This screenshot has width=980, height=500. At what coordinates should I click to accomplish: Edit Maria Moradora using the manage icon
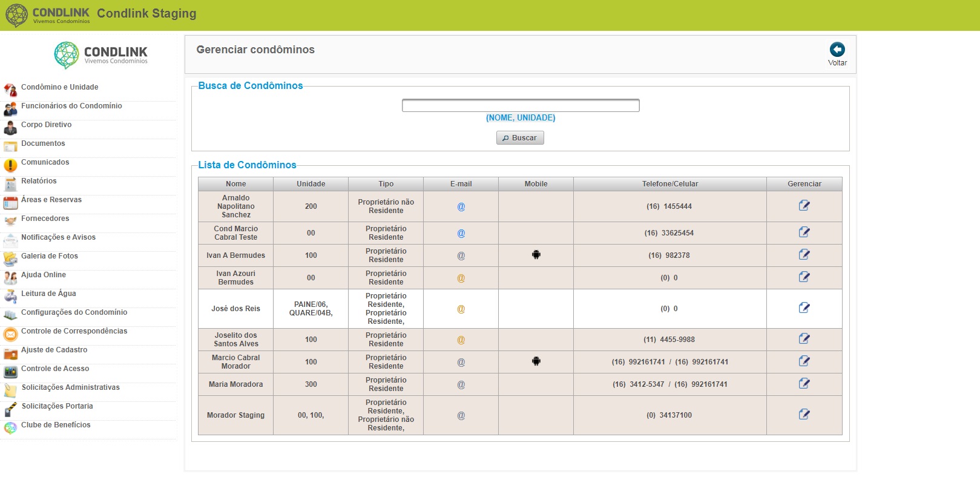(x=804, y=384)
